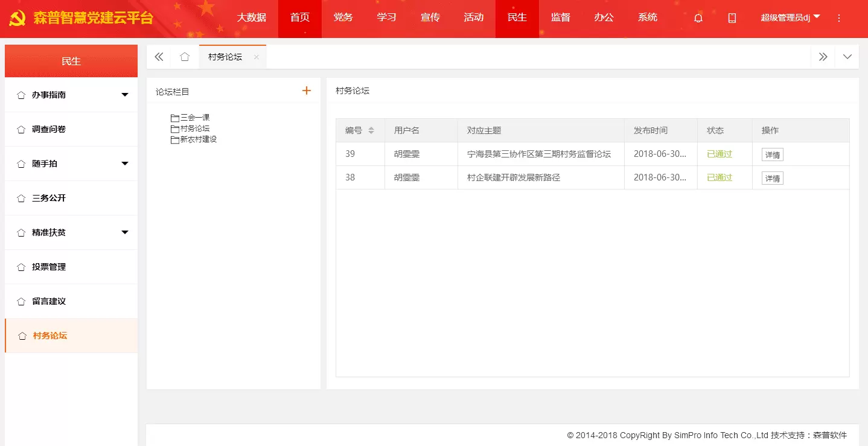868x446 pixels.
Task: Open the 党务 top menu
Action: coord(343,18)
